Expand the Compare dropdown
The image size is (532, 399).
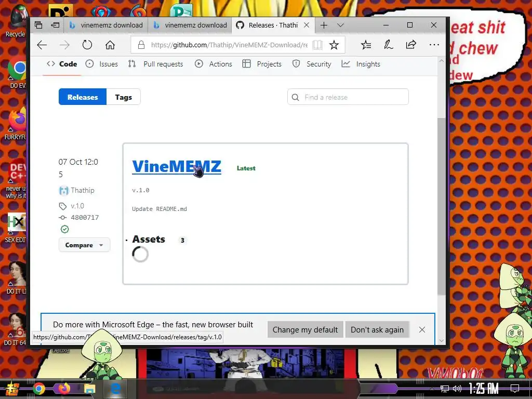tap(84, 245)
